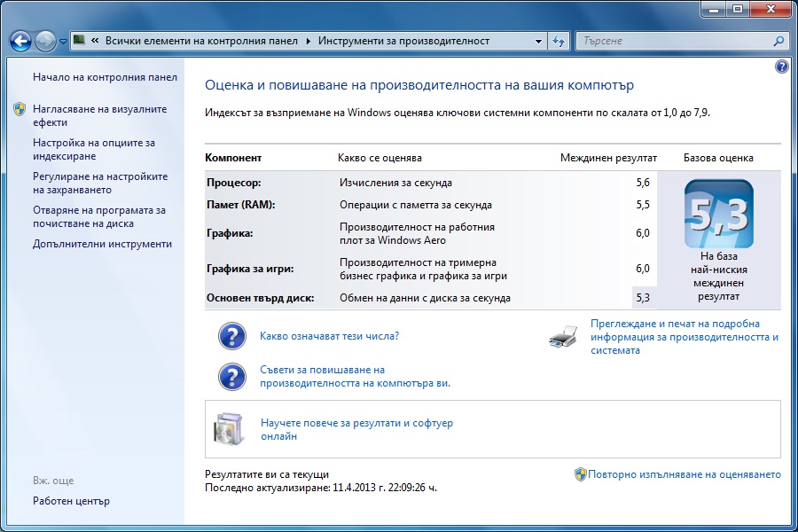Minimize the window
Image resolution: width=798 pixels, height=532 pixels.
(x=714, y=9)
